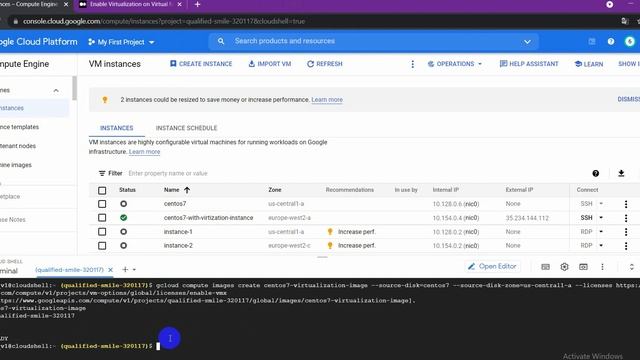Click the search magnifier icon

click(x=221, y=41)
